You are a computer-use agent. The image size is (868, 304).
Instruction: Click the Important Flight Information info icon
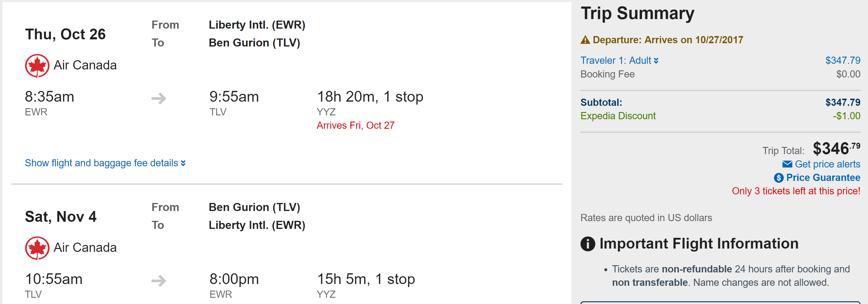pyautogui.click(x=588, y=244)
